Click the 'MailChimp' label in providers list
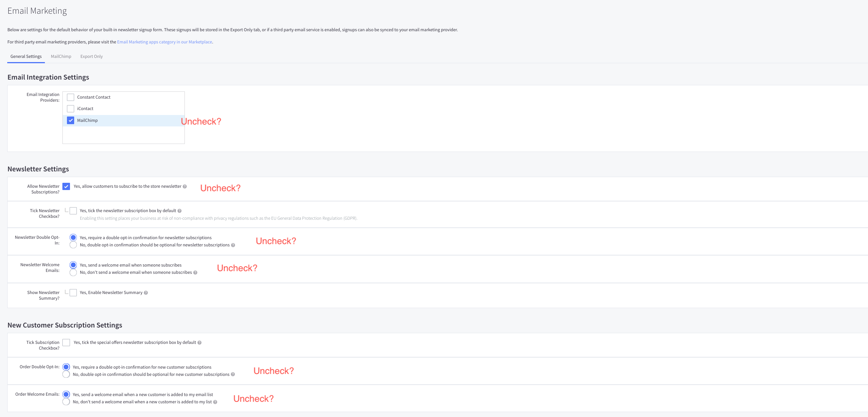This screenshot has height=417, width=868. tap(87, 120)
